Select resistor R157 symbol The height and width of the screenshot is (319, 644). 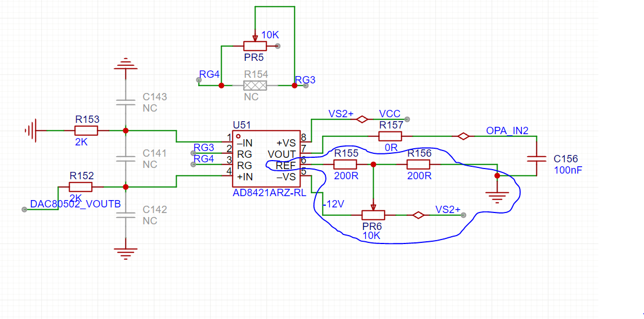pyautogui.click(x=390, y=136)
